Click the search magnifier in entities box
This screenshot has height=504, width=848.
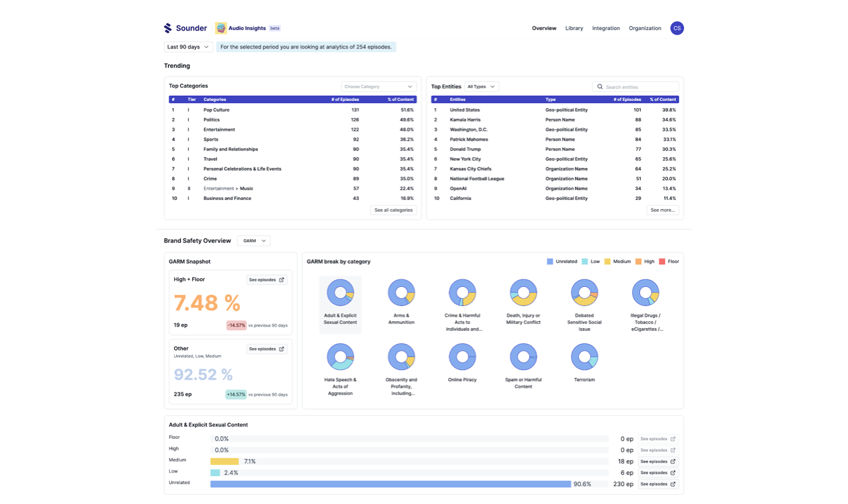599,87
